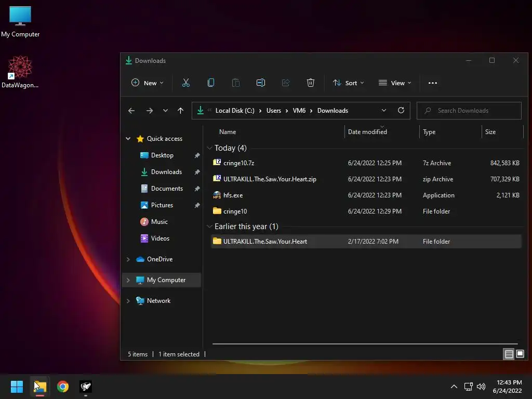Collapse the Today (4) group
The height and width of the screenshot is (399, 532).
click(x=210, y=148)
